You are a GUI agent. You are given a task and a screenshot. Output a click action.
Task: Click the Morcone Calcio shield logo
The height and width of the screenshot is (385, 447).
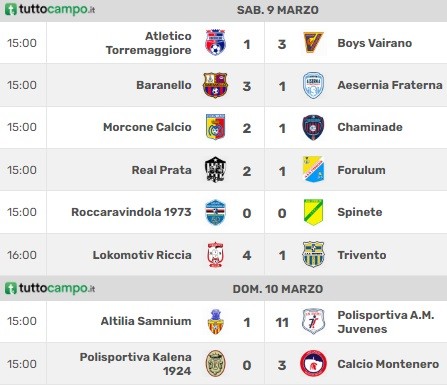215,127
